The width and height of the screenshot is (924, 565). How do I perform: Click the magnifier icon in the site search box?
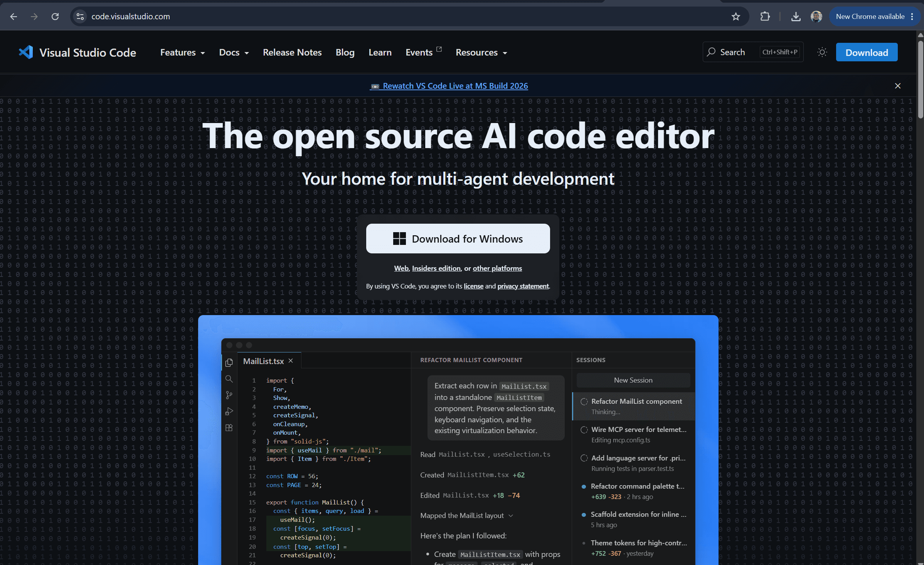pos(711,52)
